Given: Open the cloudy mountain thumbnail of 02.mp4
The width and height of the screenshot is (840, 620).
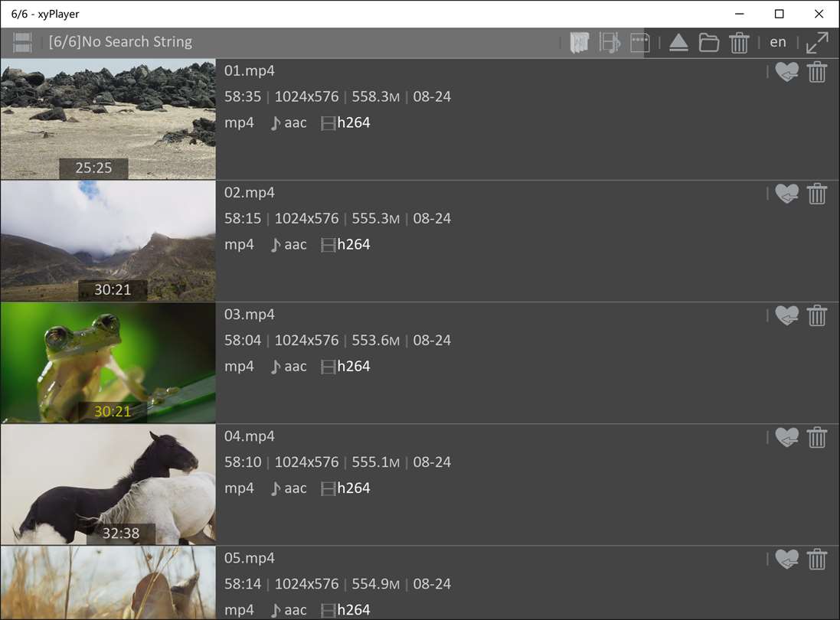Looking at the screenshot, I should coord(108,240).
